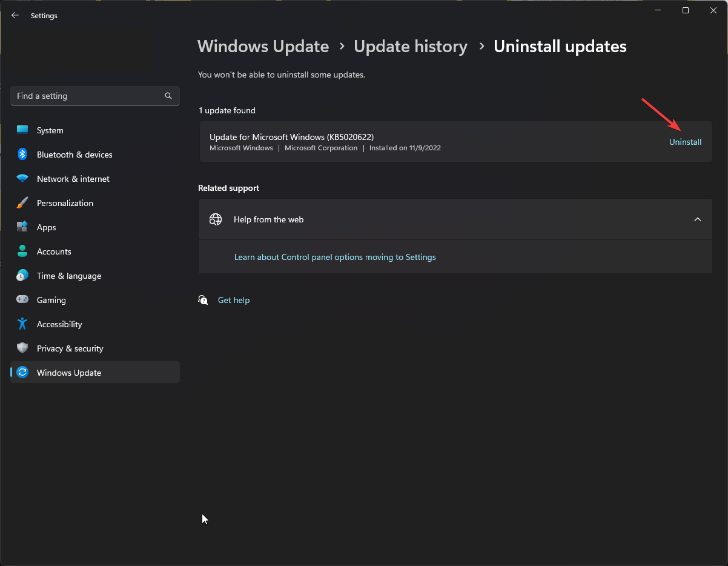Image resolution: width=728 pixels, height=566 pixels.
Task: Click the Gaming controller icon
Action: pyautogui.click(x=22, y=300)
